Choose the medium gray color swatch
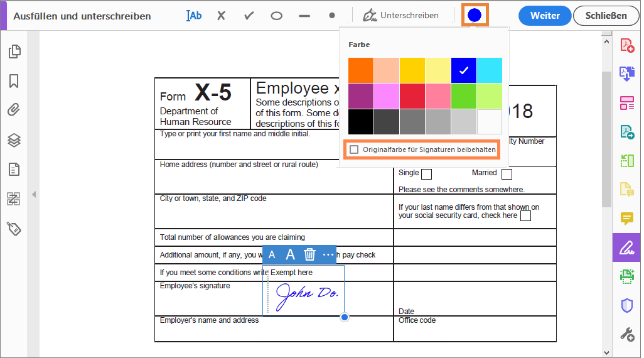Screen dimensions: 644x358 [412, 122]
